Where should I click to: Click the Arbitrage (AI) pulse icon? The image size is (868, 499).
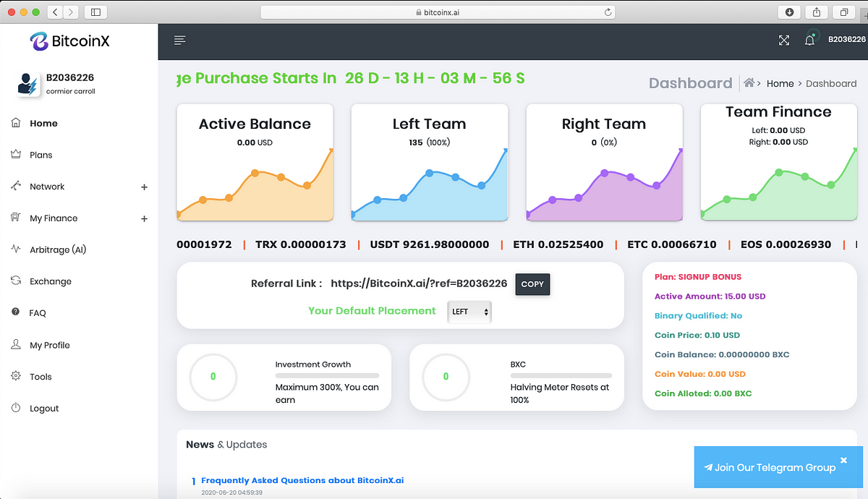[x=16, y=249]
